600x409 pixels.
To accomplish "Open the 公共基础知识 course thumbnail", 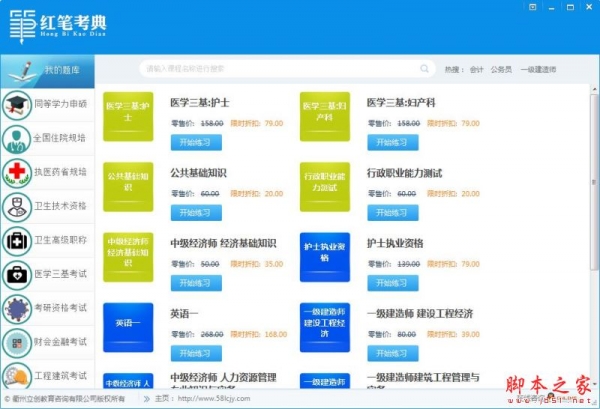I will click(128, 187).
